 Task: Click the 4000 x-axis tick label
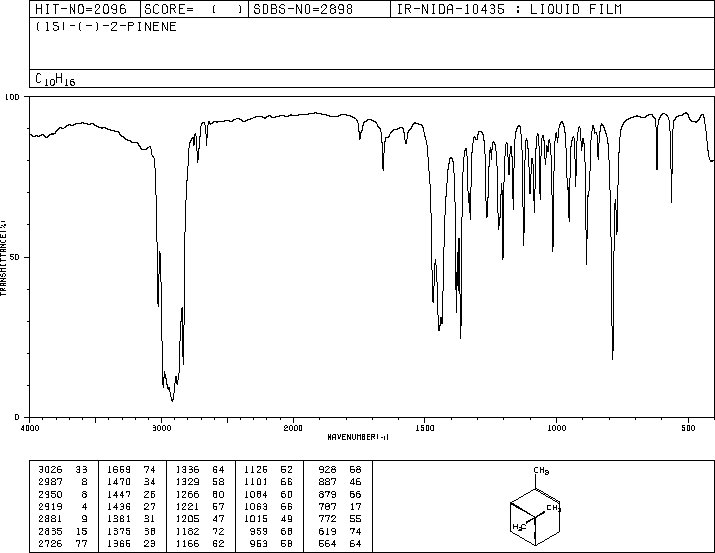coord(30,428)
